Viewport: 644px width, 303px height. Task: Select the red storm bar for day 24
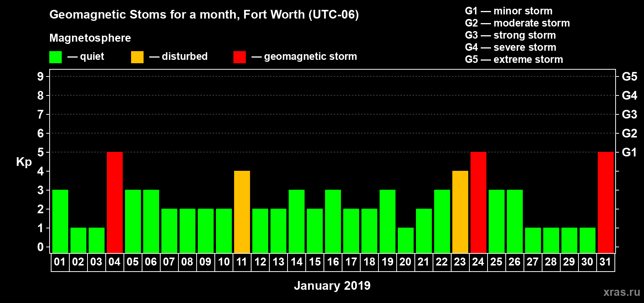click(478, 202)
